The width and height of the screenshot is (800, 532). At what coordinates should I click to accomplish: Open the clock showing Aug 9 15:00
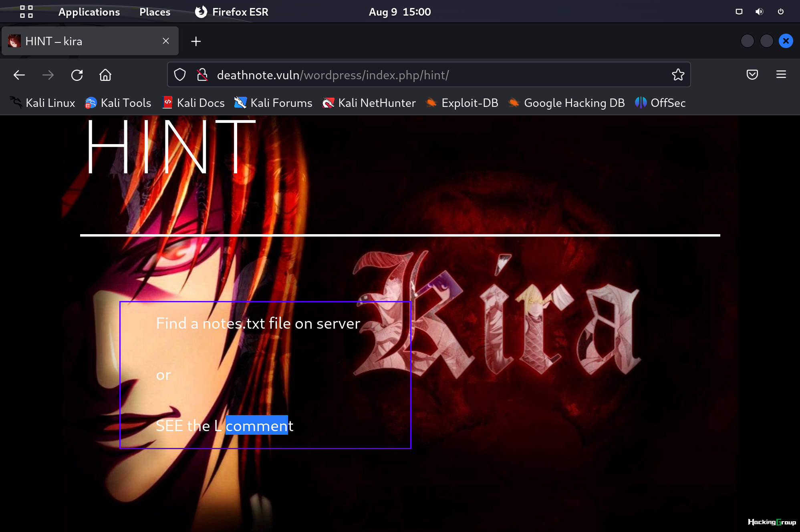point(400,12)
